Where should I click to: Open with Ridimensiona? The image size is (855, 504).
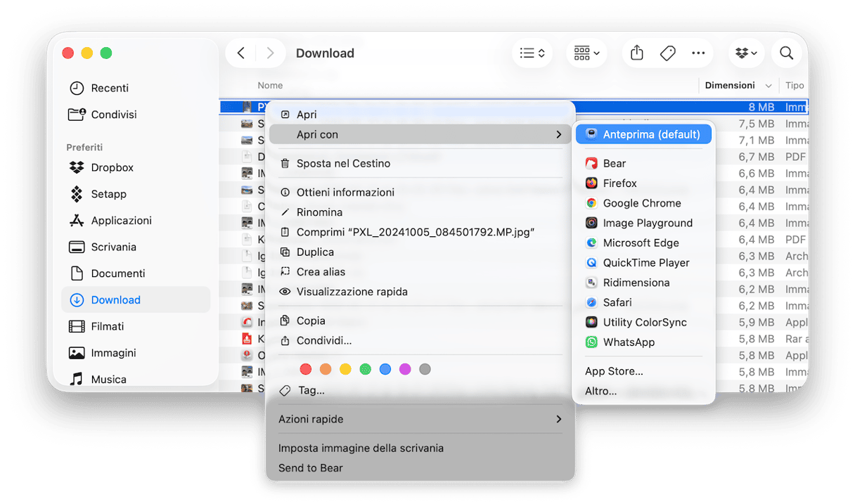click(643, 283)
